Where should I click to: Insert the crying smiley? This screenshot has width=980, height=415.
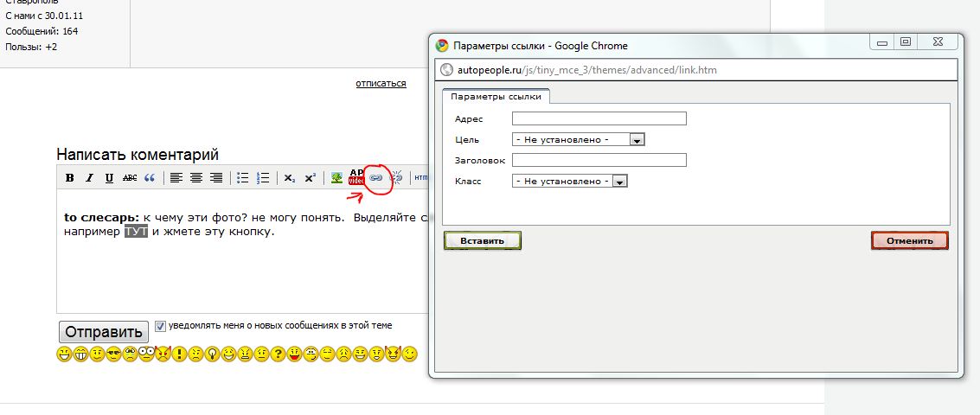tap(130, 355)
